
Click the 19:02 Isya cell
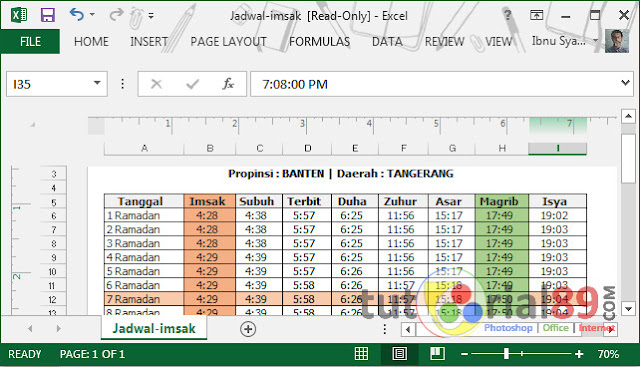(558, 215)
